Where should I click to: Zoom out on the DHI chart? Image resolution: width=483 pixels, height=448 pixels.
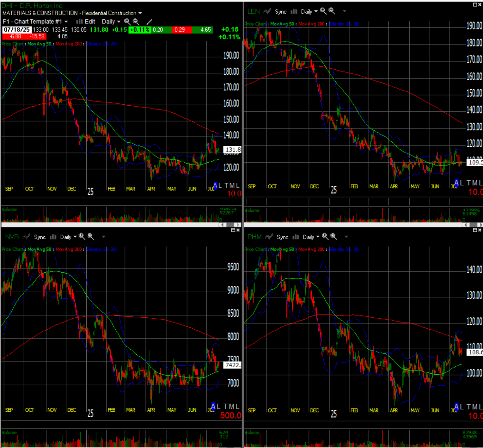(x=136, y=22)
